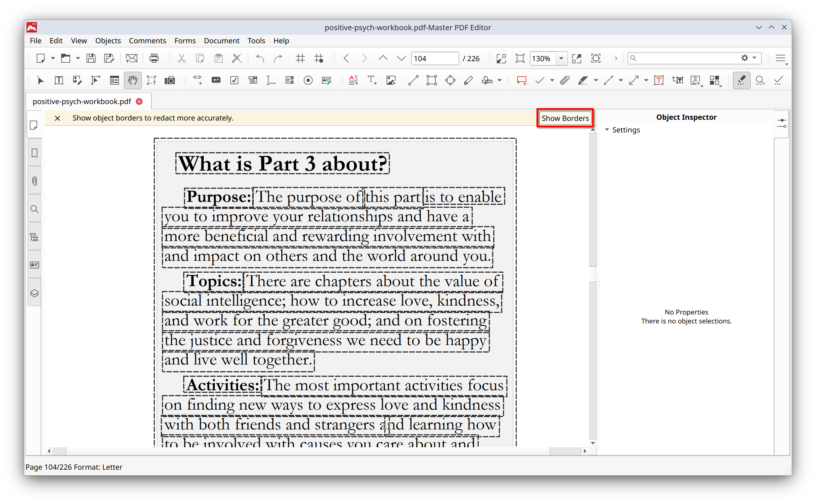The image size is (816, 504).
Task: Open the dropdown beside the Open file icon
Action: point(78,58)
